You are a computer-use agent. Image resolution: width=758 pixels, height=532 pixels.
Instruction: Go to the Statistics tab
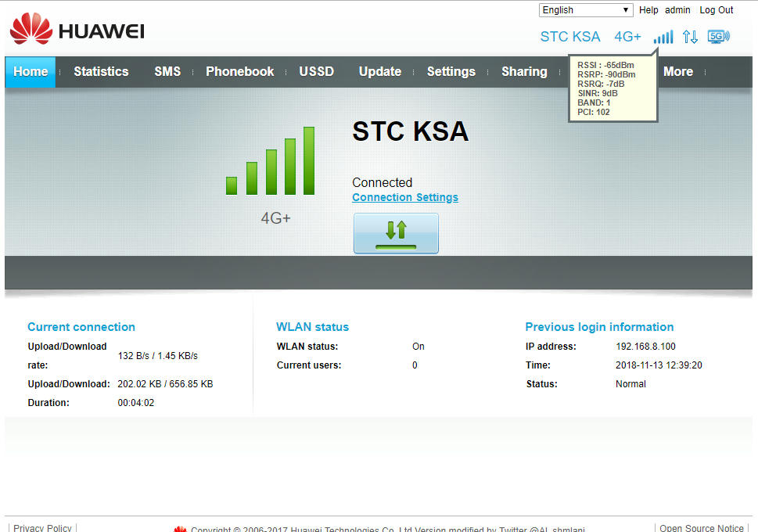point(101,71)
